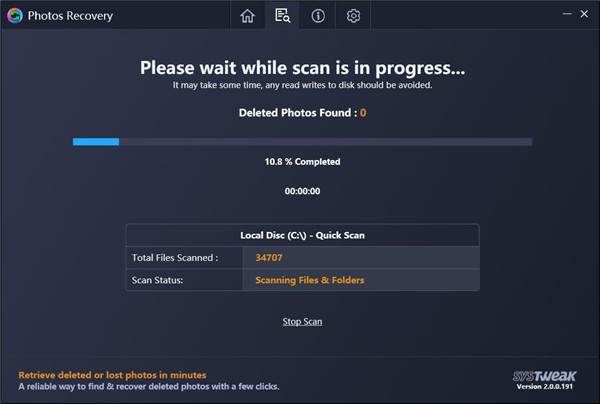Image resolution: width=600 pixels, height=404 pixels.
Task: Click the 'Total Files Scanned :' label
Action: (175, 257)
